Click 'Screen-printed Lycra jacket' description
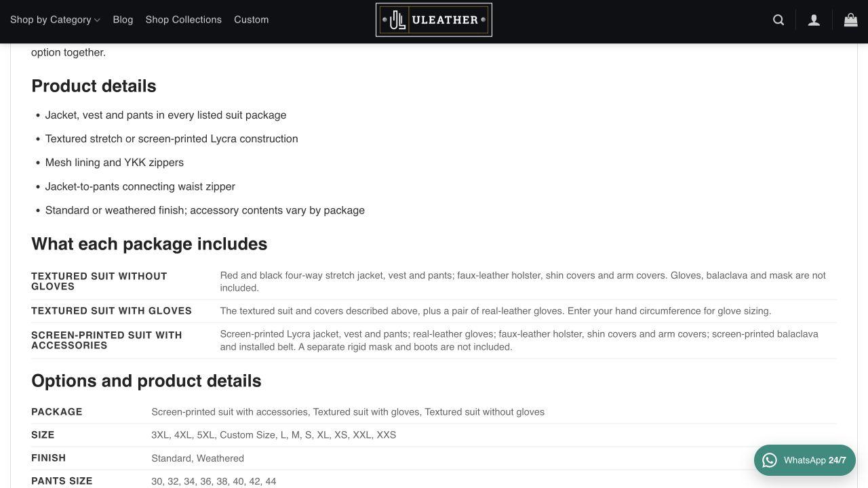 (x=519, y=340)
